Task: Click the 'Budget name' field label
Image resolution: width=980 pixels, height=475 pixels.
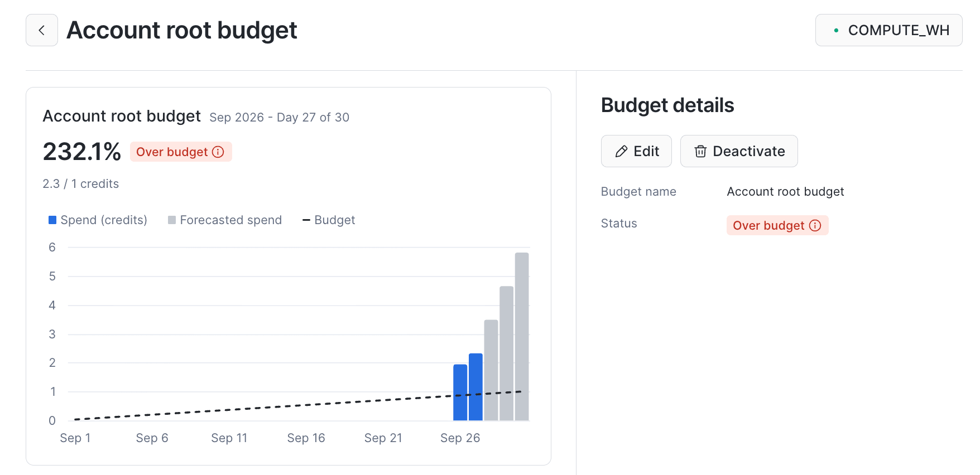Action: tap(638, 192)
